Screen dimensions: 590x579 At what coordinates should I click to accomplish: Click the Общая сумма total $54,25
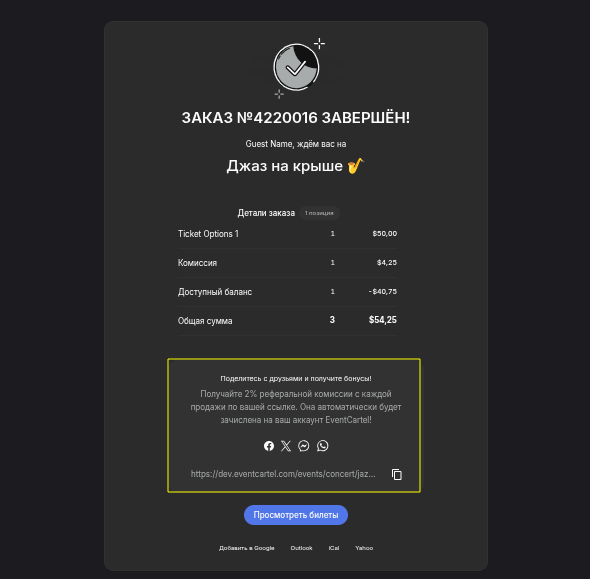383,320
